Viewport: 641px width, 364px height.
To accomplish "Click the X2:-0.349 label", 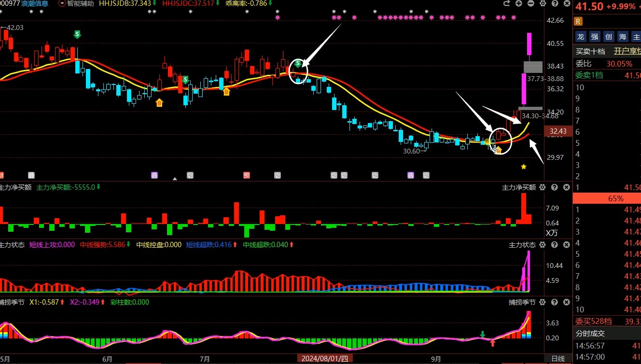I will point(84,302).
